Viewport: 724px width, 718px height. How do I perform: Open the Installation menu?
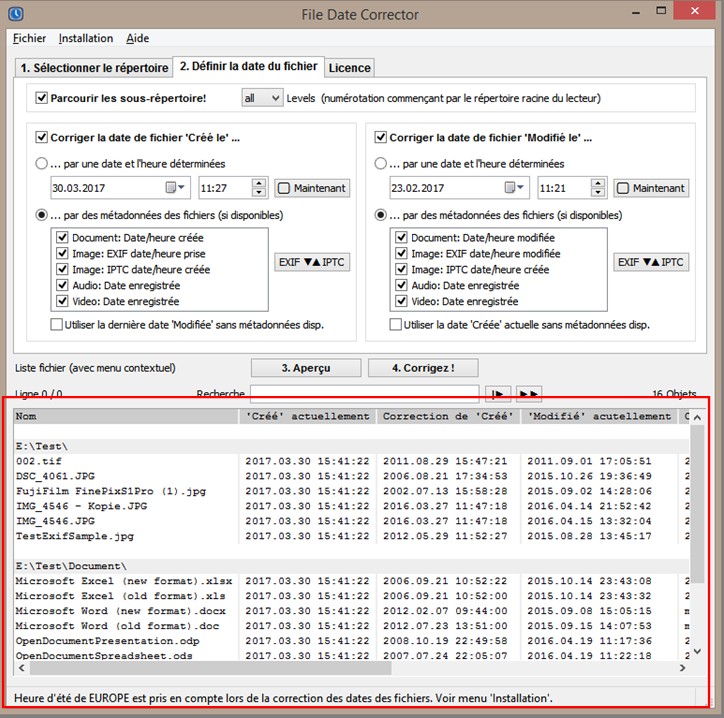pos(86,38)
